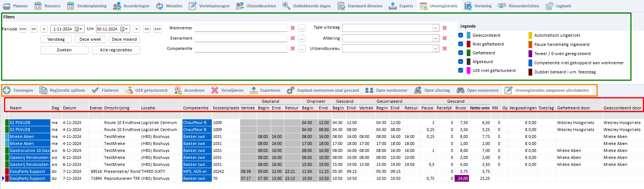Clear the Afdeling filter
This screenshot has width=644, height=189.
(x=445, y=38)
